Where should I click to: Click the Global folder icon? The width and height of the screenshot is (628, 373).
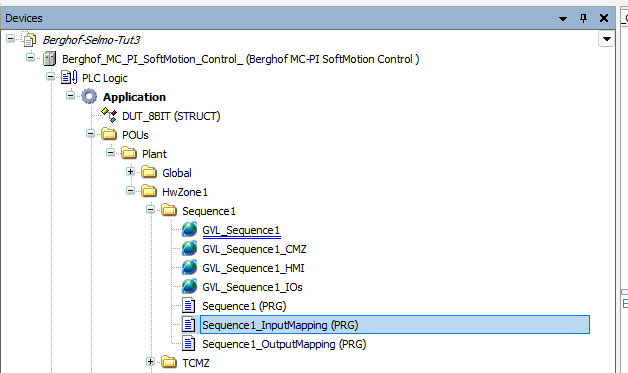click(149, 172)
